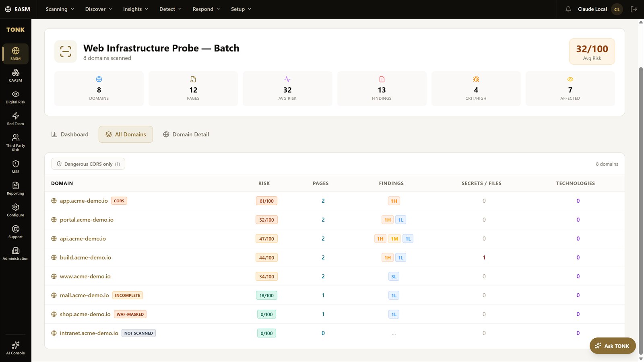This screenshot has width=644, height=362.
Task: Open Third Party Risk section
Action: click(x=15, y=142)
